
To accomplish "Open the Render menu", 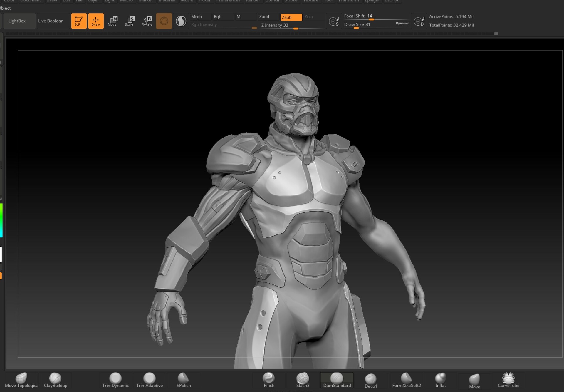I will pos(253,1).
